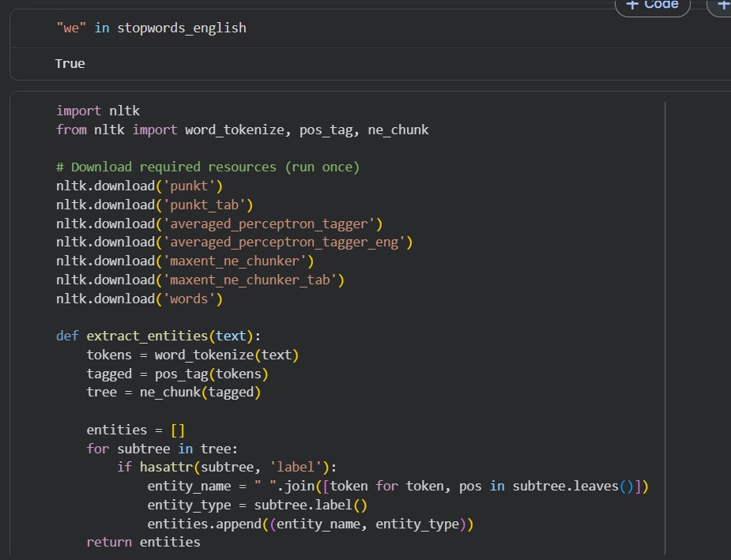Click the comment '# Download required resources (run once)'
The image size is (731, 560).
click(208, 167)
